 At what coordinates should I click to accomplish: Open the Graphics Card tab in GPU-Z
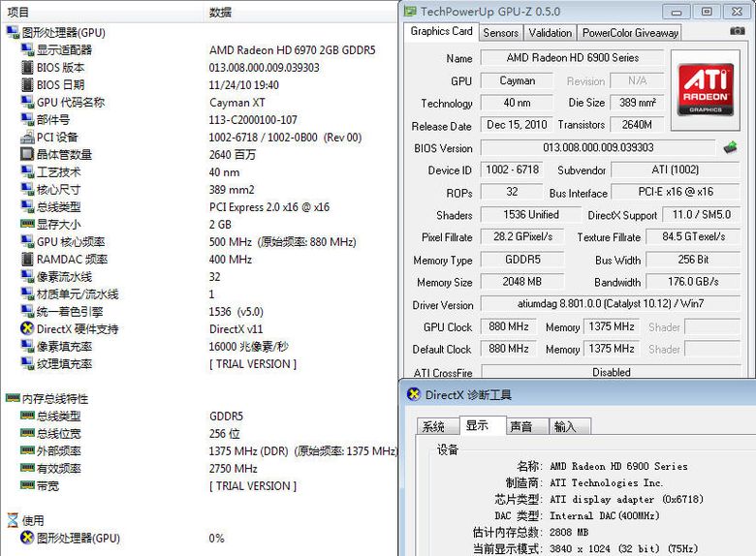(441, 31)
